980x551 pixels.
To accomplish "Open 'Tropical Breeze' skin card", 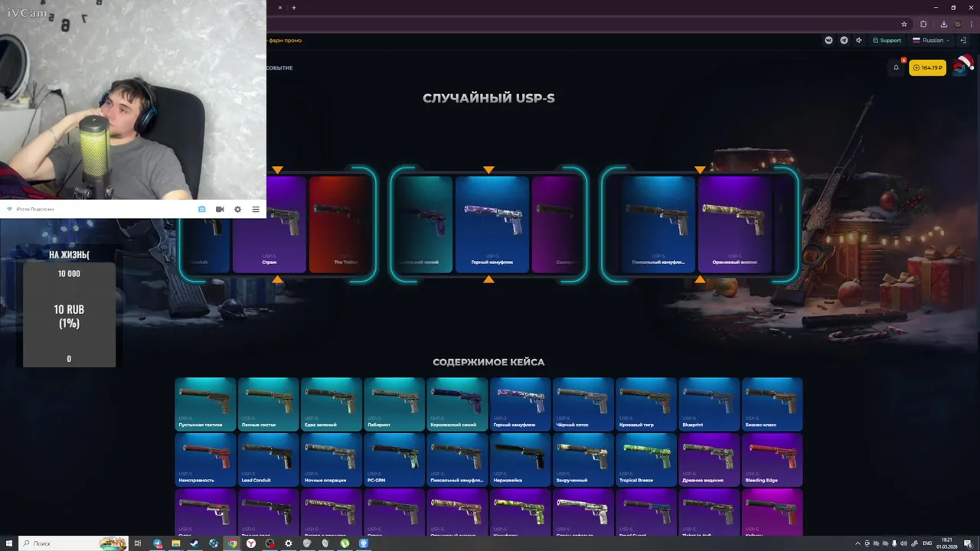I will (x=646, y=460).
